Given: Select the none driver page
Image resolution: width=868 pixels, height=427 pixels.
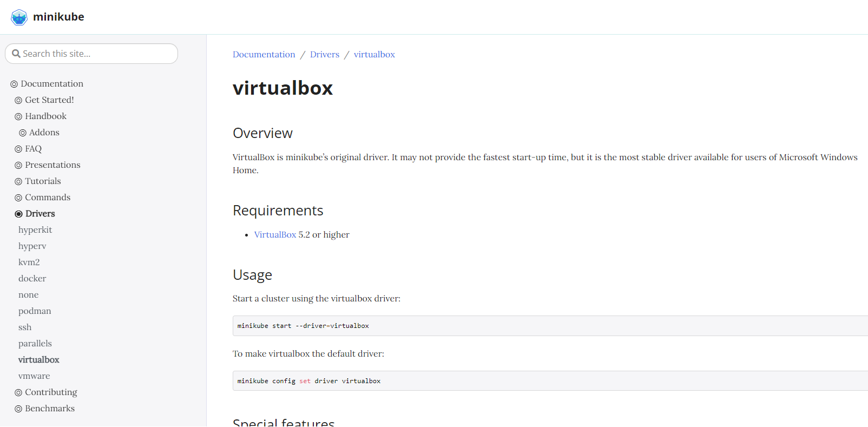Looking at the screenshot, I should coord(28,295).
